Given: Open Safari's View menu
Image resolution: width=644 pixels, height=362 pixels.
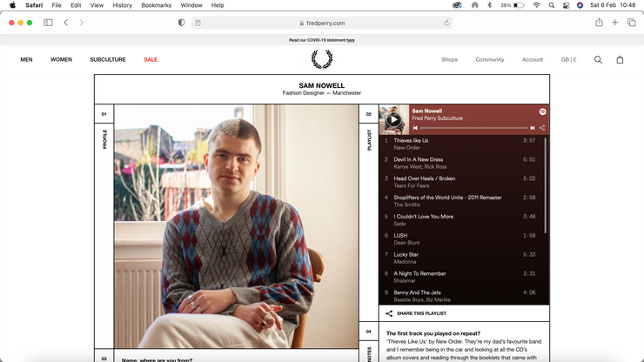Looking at the screenshot, I should [97, 5].
